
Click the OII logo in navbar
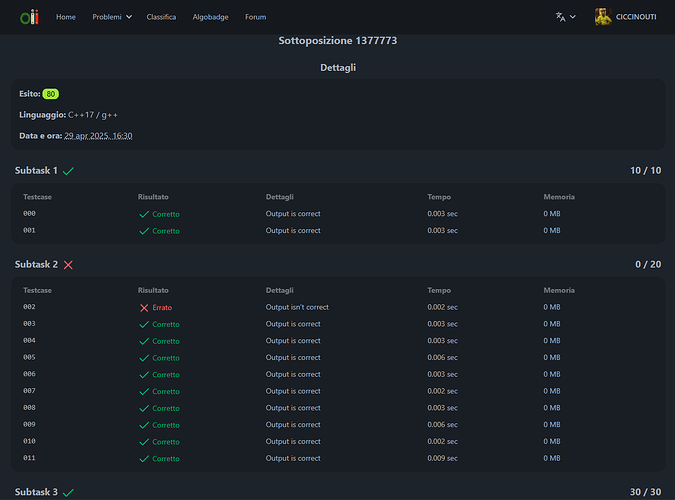29,17
